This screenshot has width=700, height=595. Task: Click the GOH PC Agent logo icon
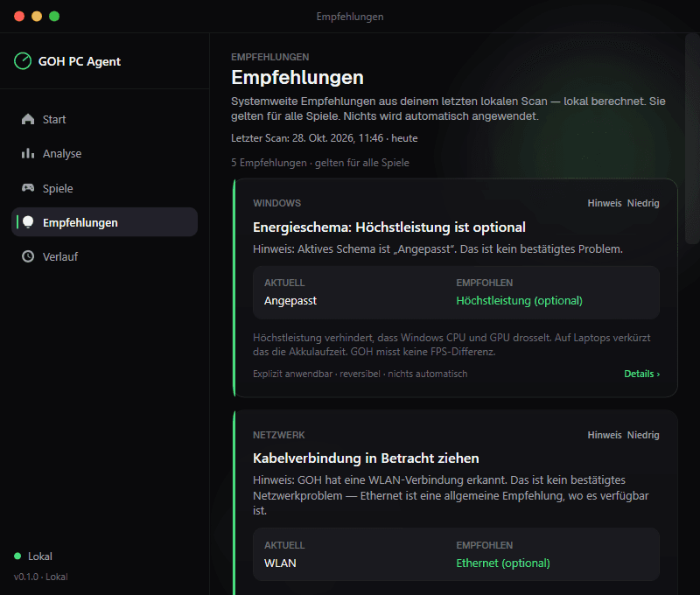pos(23,61)
